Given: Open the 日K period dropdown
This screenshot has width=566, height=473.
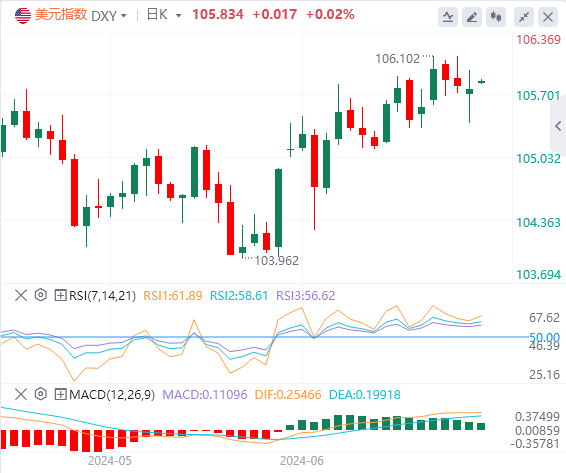Looking at the screenshot, I should (164, 15).
